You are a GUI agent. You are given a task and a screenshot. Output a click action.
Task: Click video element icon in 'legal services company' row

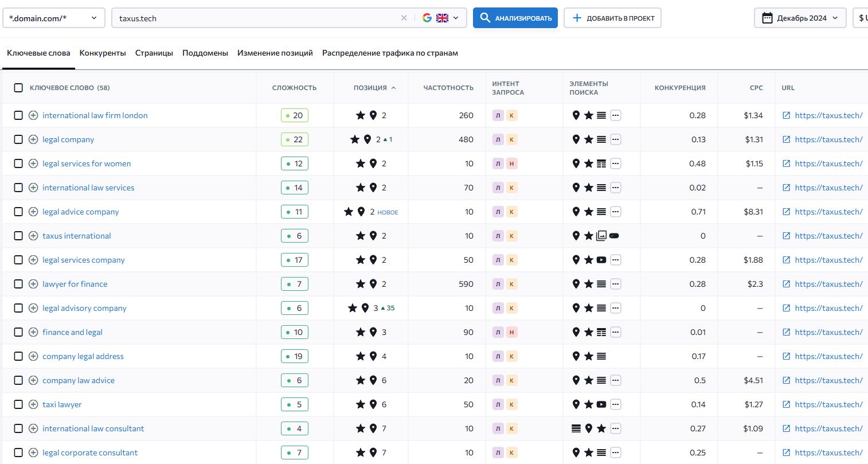601,260
